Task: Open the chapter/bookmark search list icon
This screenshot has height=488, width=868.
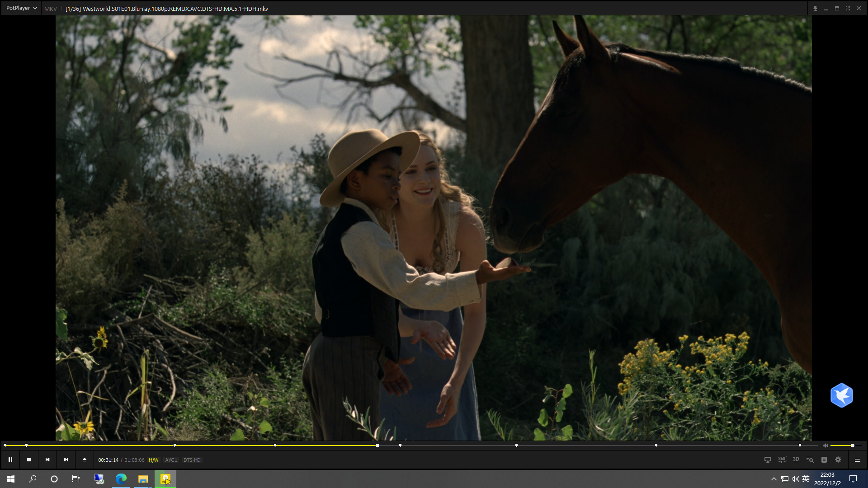Action: pos(810,460)
